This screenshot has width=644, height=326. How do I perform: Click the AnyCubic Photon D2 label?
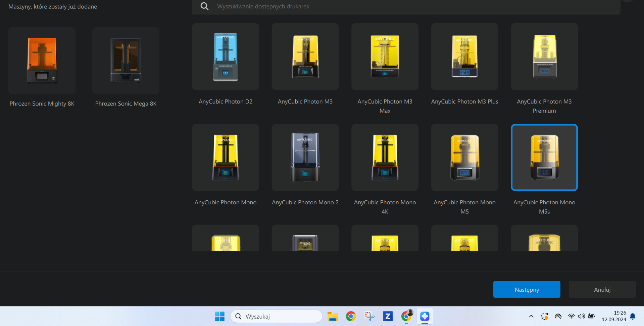[x=226, y=101]
